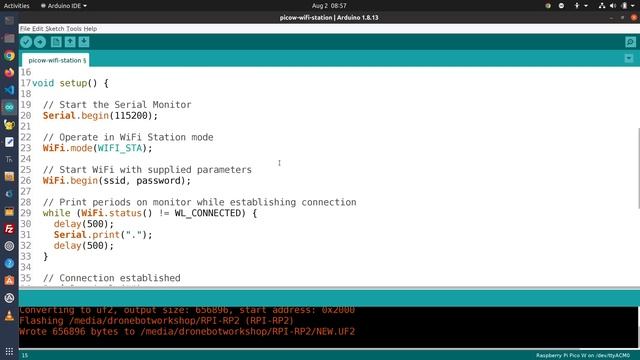Click the comment '// Start the Serial Monitor'

(117, 104)
